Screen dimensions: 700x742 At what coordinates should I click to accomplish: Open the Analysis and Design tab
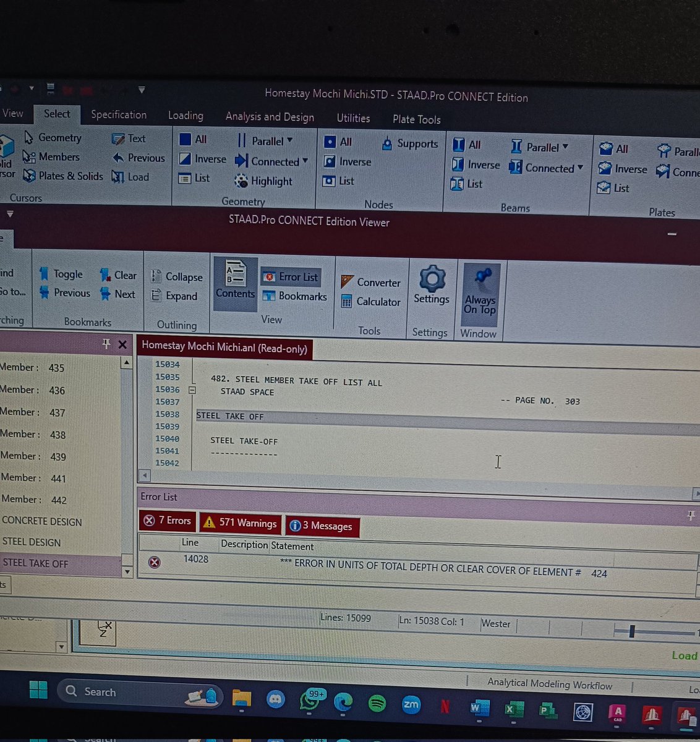coord(270,117)
